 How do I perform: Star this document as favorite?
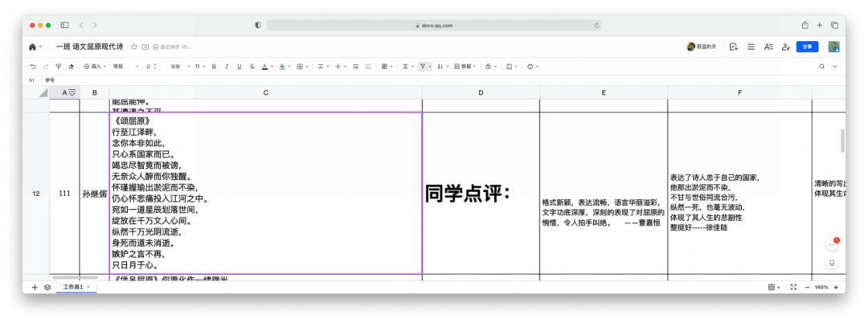(x=134, y=47)
